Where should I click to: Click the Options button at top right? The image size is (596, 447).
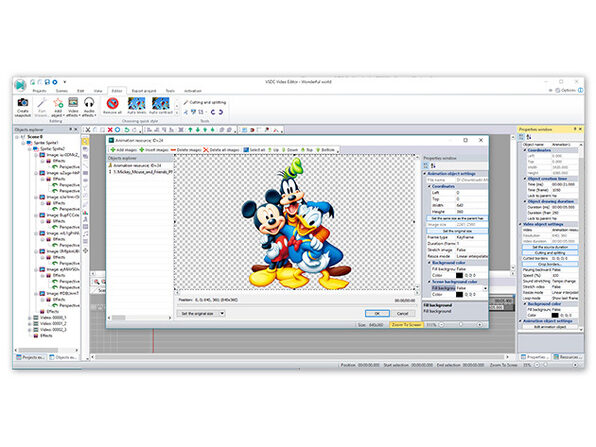(566, 90)
